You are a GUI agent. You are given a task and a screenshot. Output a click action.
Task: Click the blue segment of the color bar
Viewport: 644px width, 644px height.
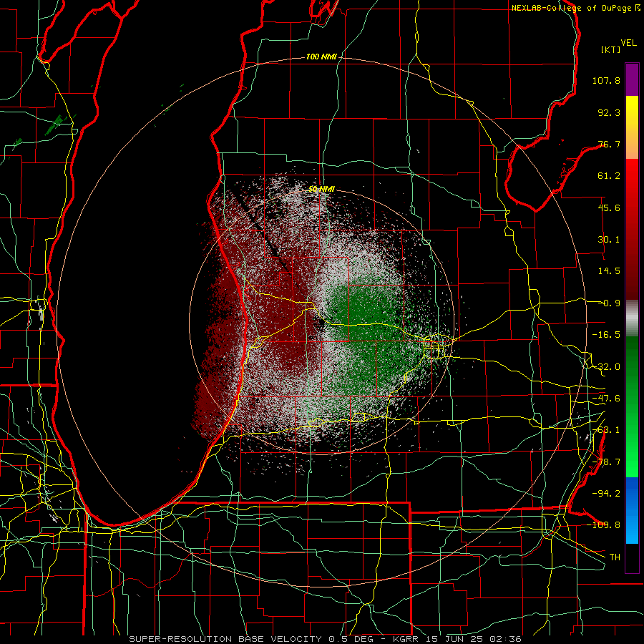tap(632, 510)
